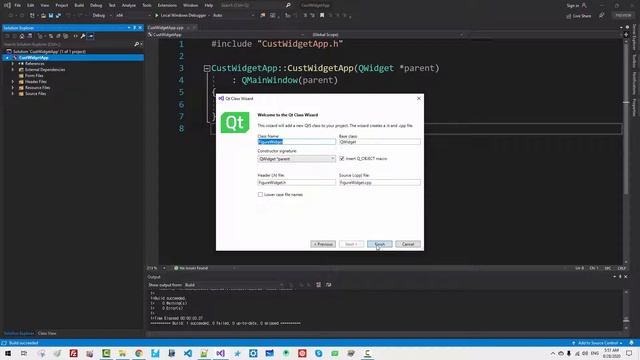Open the Constructor signature dropdown
The height and width of the screenshot is (360, 640).
(x=297, y=159)
